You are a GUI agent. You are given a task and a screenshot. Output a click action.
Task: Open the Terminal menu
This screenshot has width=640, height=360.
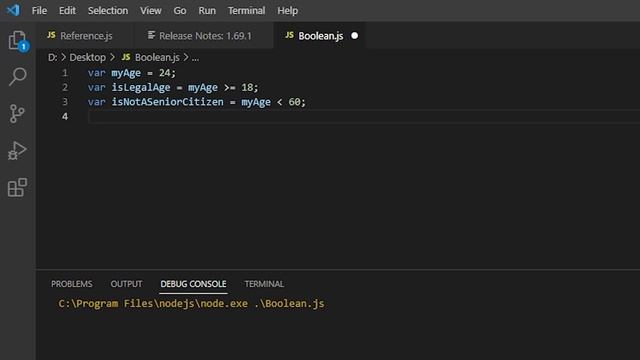(x=246, y=11)
